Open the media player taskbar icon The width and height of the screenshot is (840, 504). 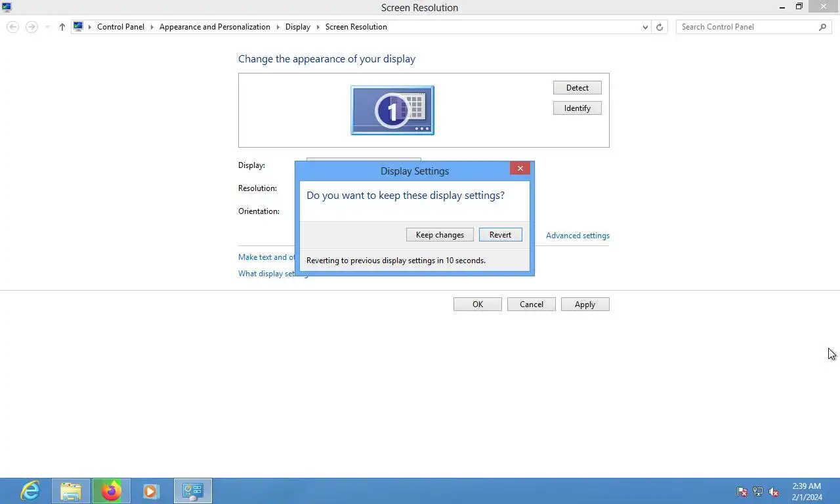(152, 491)
